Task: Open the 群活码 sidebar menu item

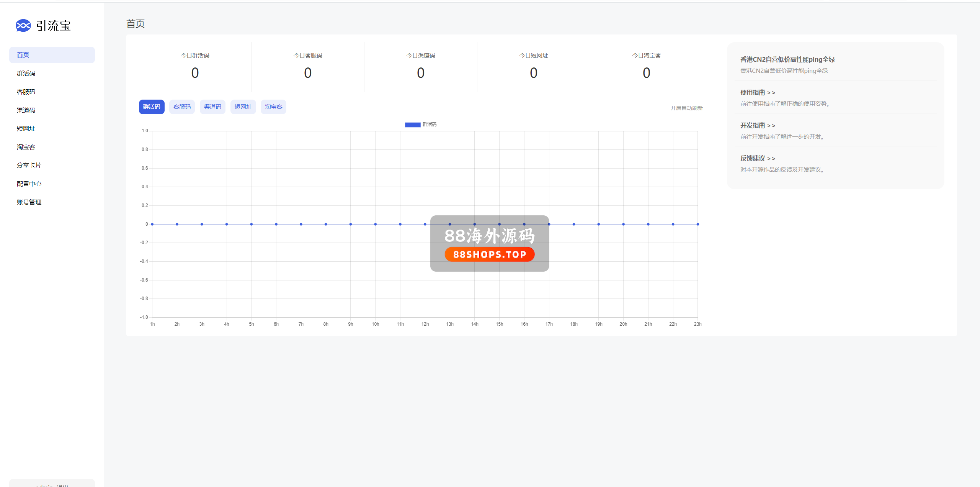Action: click(x=26, y=73)
